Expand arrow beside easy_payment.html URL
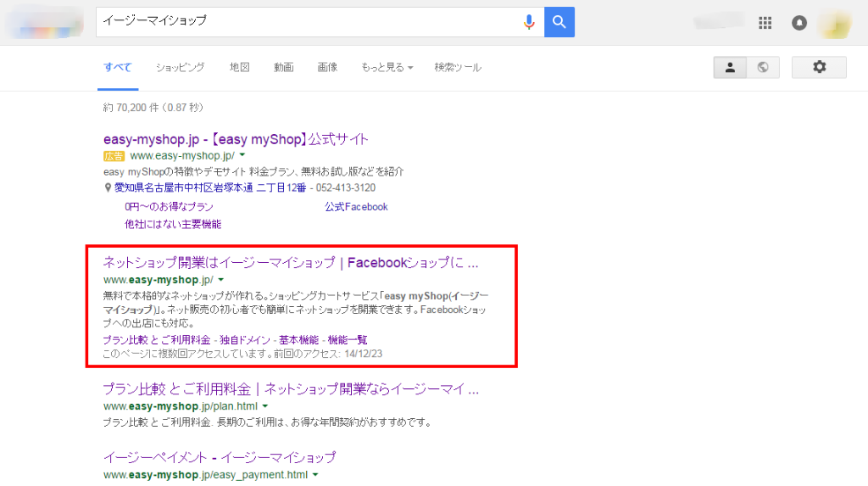The width and height of the screenshot is (868, 486). (315, 475)
